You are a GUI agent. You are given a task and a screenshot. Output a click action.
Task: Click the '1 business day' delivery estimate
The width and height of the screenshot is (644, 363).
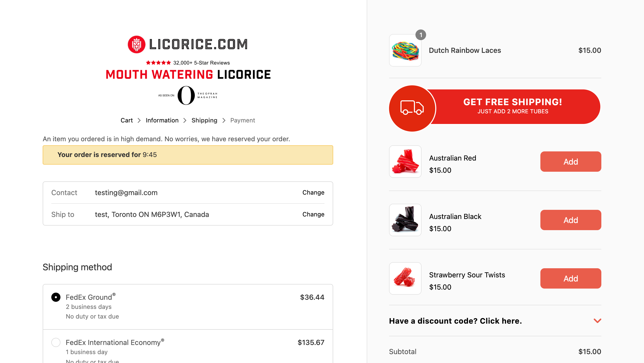87,352
